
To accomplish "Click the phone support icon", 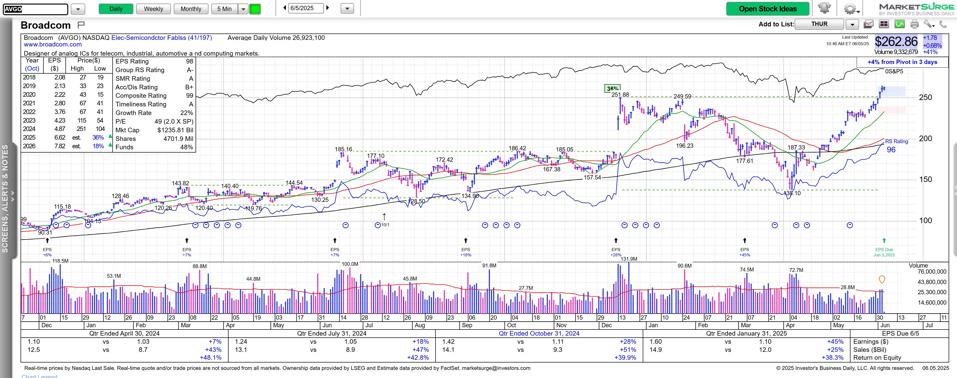I will click(x=944, y=24).
